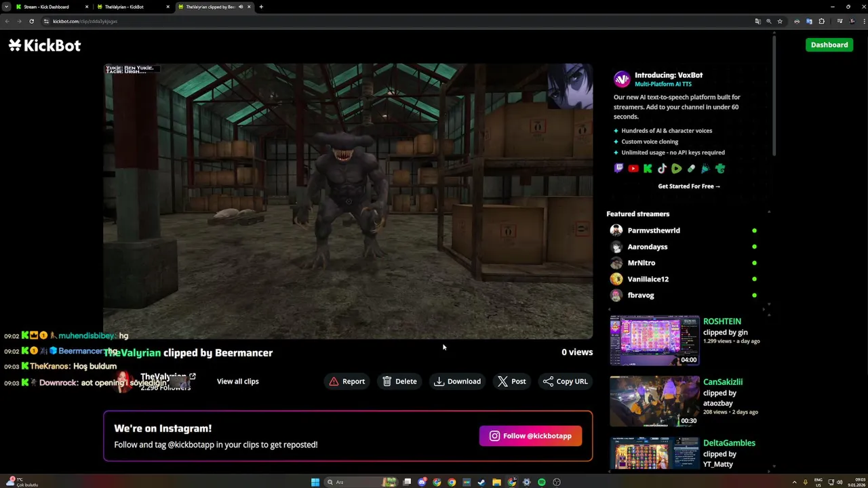Play ROSHTEIN clip thumbnail
The image size is (868, 488).
coord(654,340)
